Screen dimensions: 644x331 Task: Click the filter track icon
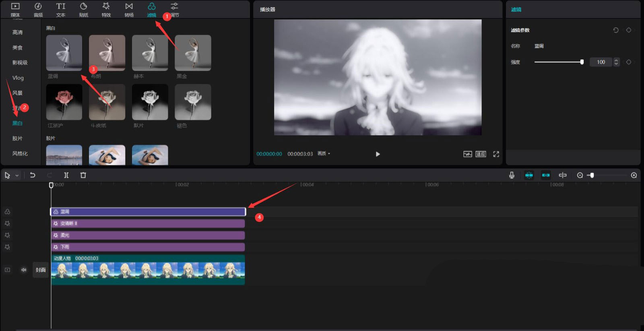point(7,211)
